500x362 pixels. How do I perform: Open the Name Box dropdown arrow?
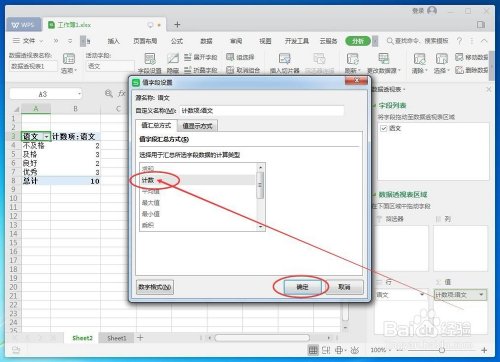tap(79, 94)
